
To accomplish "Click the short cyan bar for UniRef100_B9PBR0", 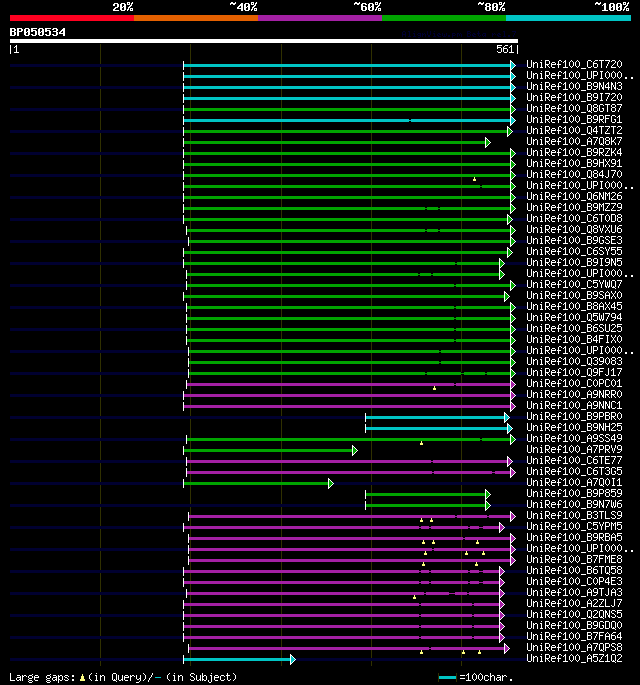I will tap(437, 418).
